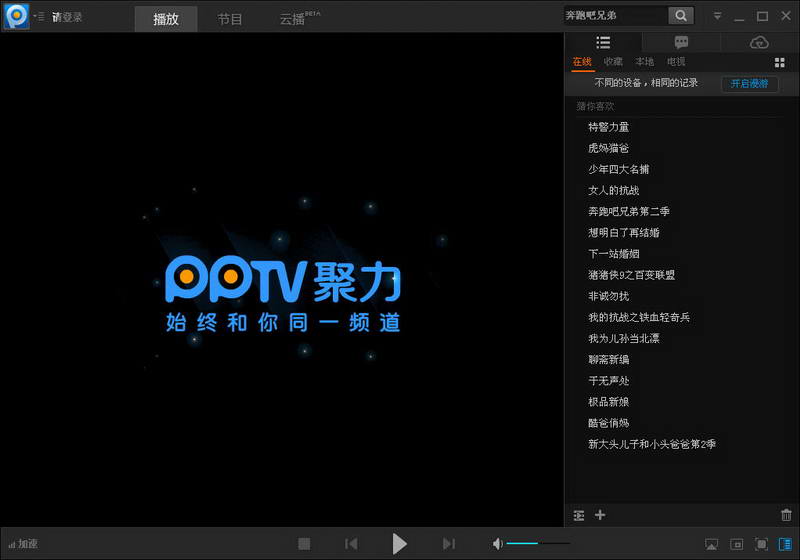Toggle the playlist sidebar icon

tap(785, 545)
